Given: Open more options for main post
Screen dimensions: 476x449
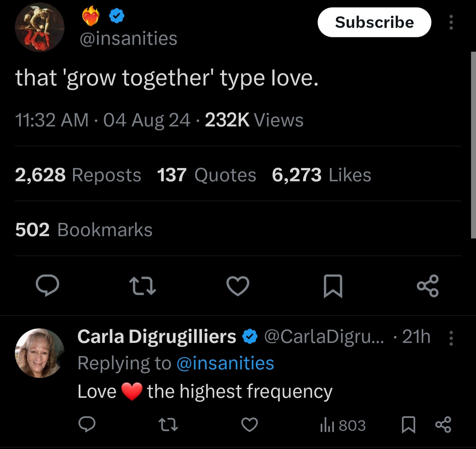Looking at the screenshot, I should coord(451,22).
